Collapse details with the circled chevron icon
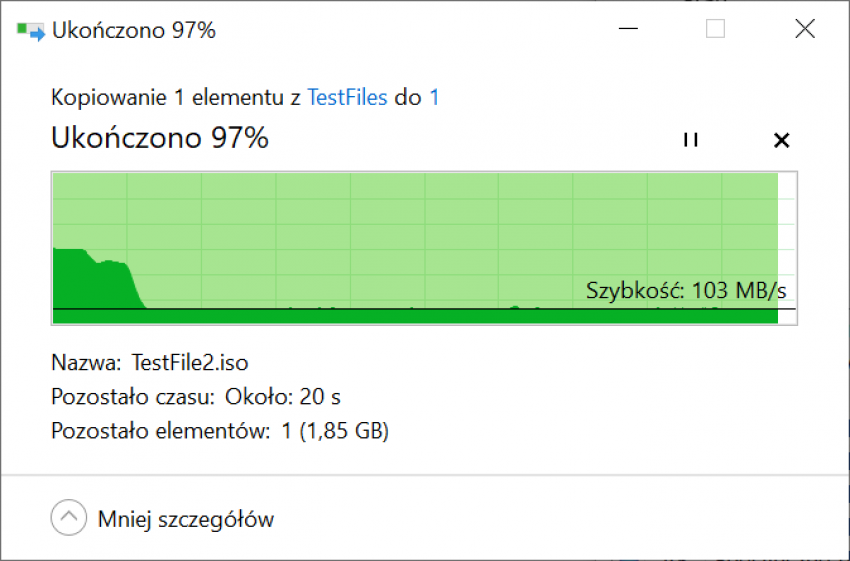The height and width of the screenshot is (561, 850). [69, 518]
